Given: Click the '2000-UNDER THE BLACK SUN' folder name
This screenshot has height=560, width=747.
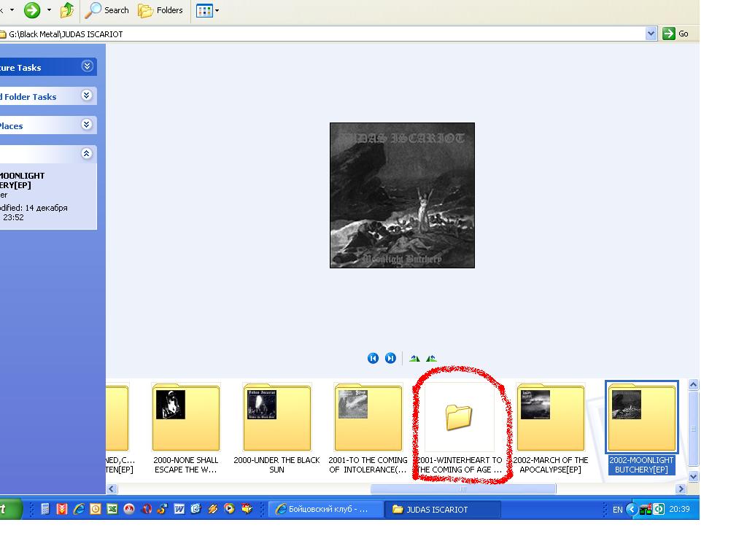Looking at the screenshot, I should 276,464.
